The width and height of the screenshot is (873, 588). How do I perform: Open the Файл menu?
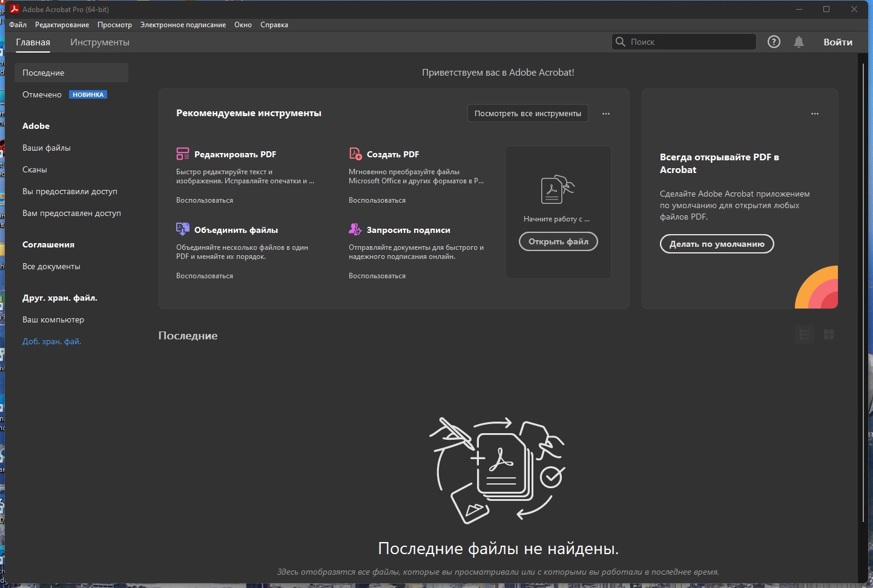[18, 25]
